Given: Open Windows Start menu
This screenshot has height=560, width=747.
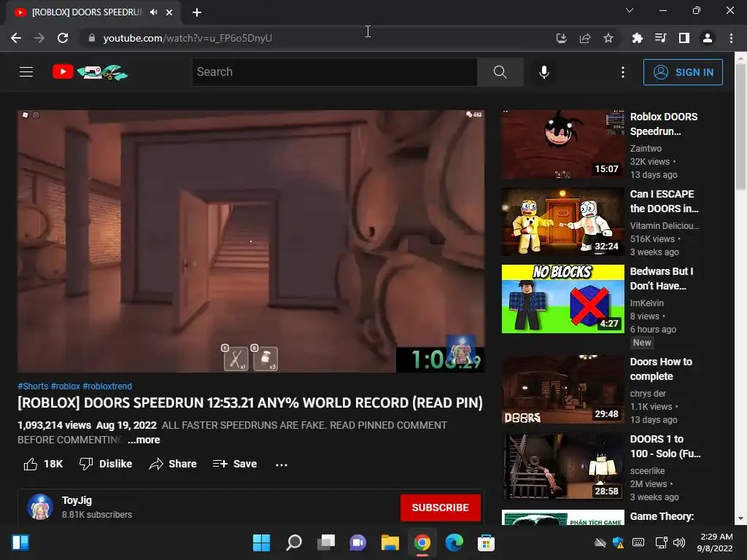Looking at the screenshot, I should tap(261, 542).
